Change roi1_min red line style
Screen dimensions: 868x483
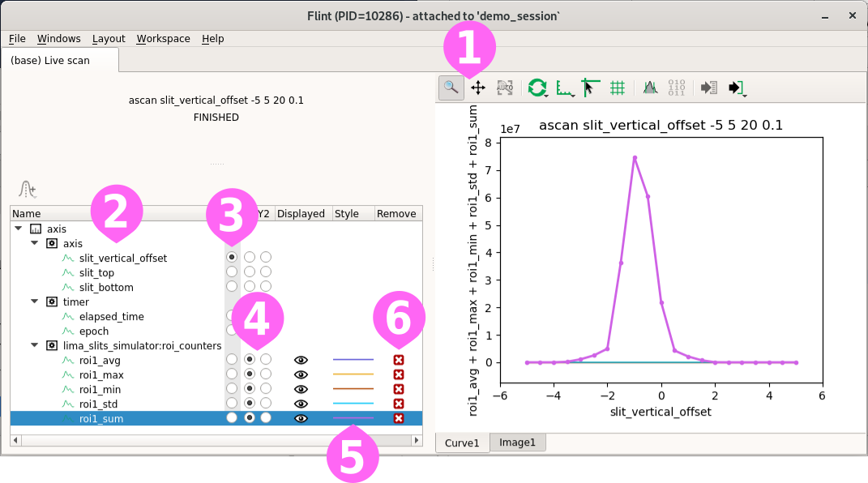point(353,389)
